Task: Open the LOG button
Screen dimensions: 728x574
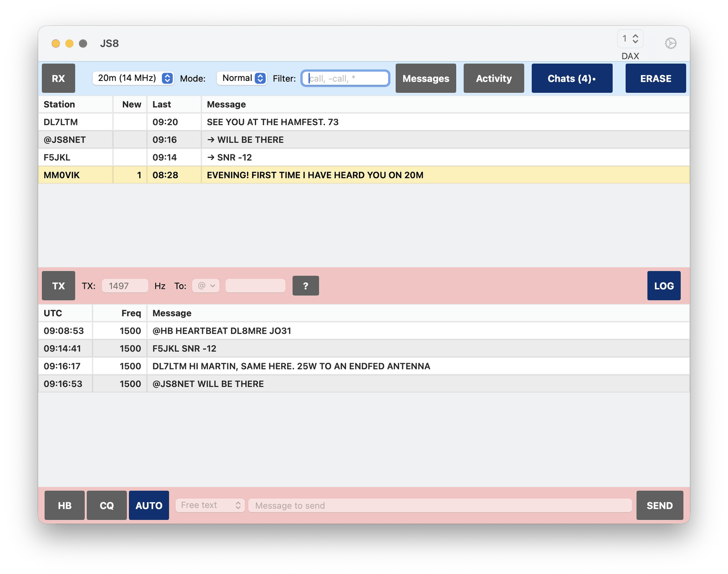Action: pos(664,286)
